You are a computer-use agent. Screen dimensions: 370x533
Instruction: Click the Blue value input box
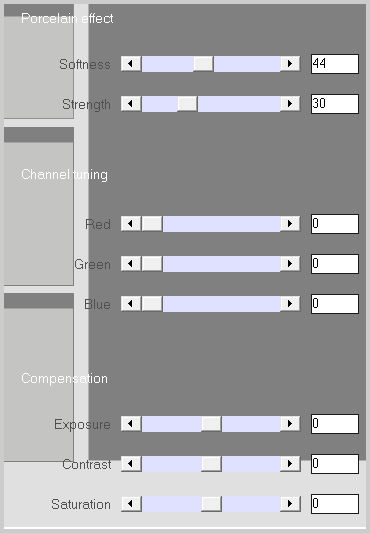click(x=335, y=304)
